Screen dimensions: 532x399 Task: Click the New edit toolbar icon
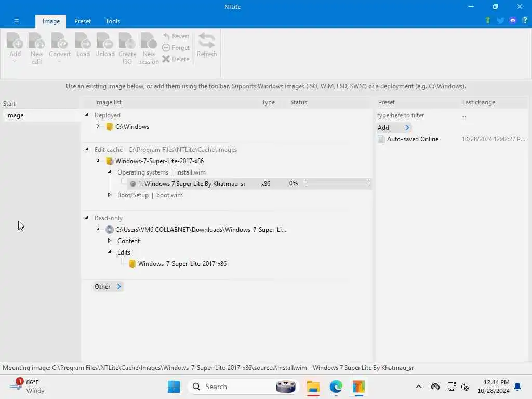(x=37, y=41)
